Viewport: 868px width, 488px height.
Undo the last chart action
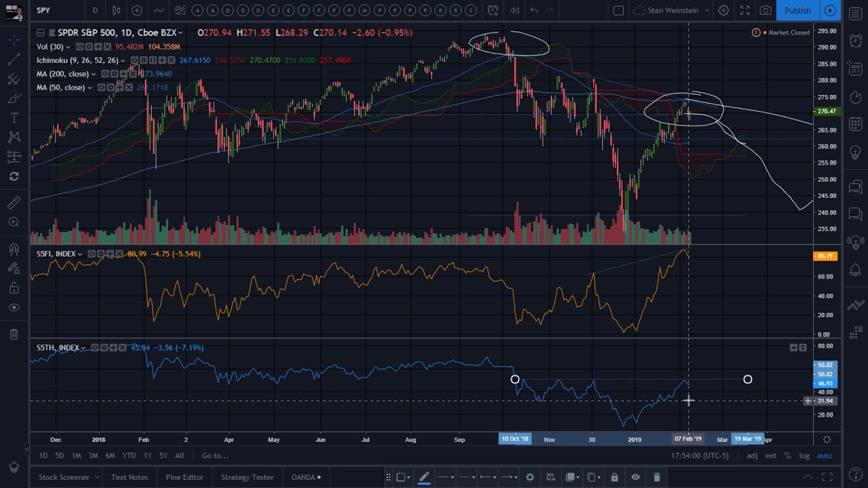click(x=534, y=10)
